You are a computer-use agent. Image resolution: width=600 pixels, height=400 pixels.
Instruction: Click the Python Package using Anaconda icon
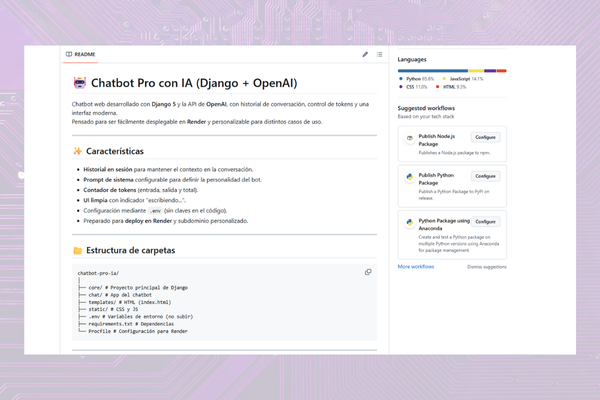[409, 222]
